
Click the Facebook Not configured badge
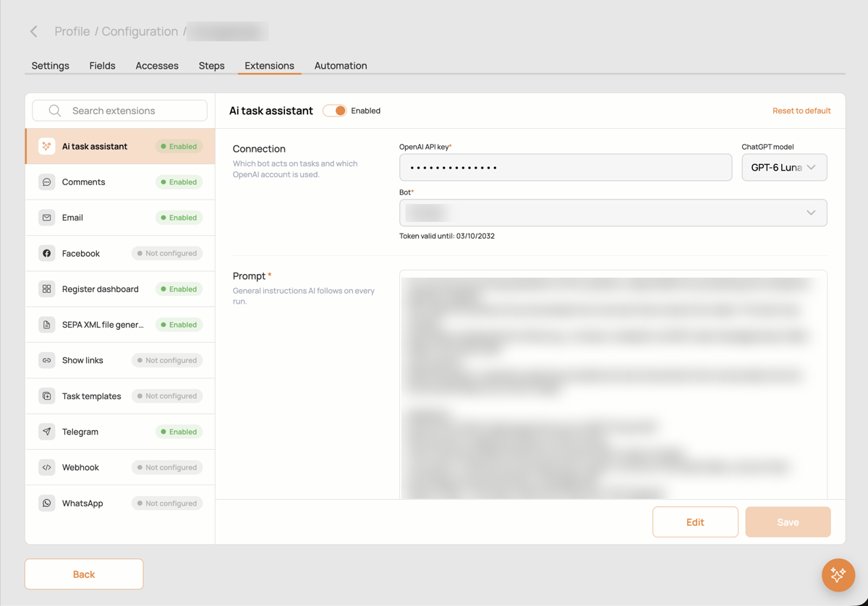coord(167,253)
